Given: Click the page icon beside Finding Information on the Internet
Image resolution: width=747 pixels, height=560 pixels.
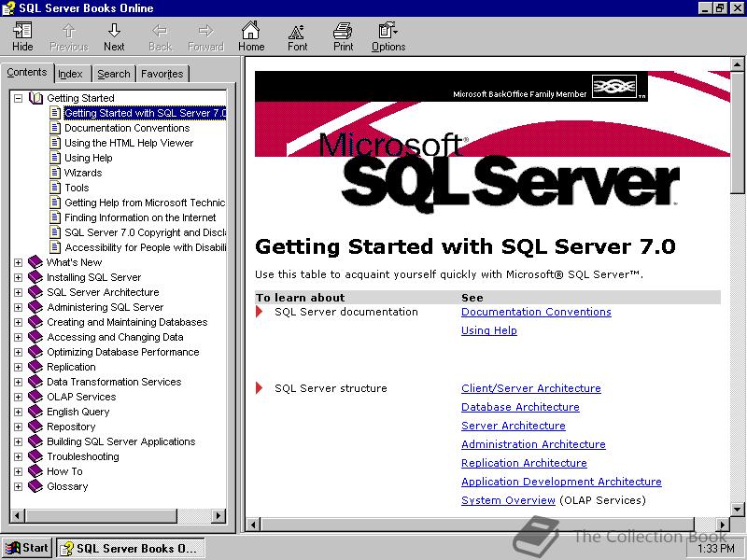Looking at the screenshot, I should pyautogui.click(x=55, y=217).
